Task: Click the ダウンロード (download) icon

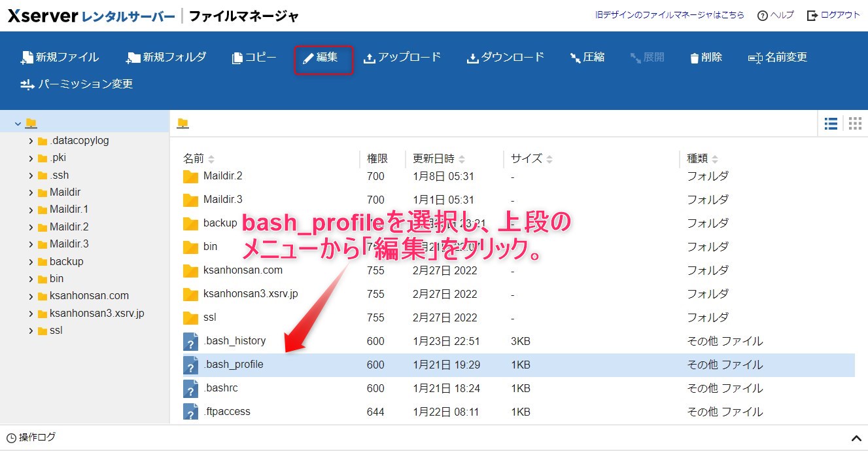Action: click(x=472, y=57)
